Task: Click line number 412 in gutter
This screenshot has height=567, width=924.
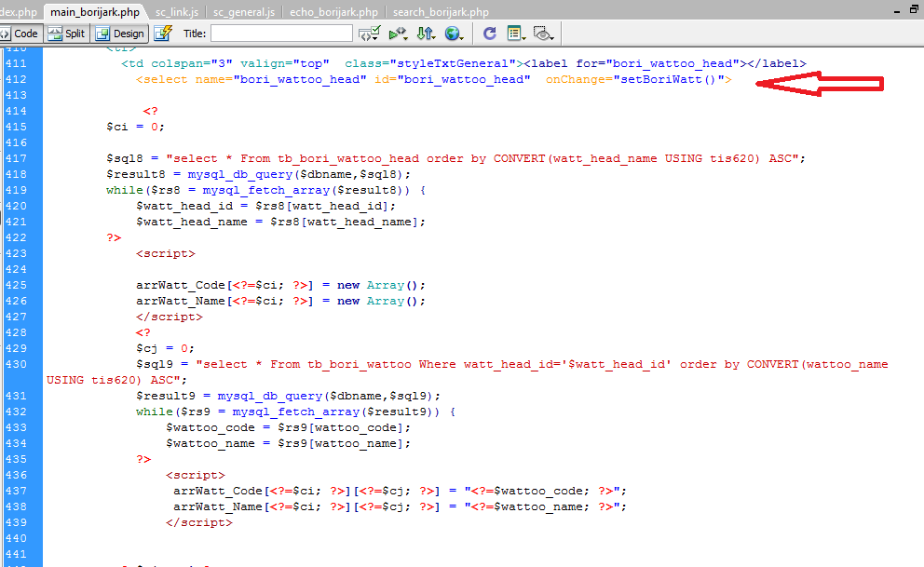Action: tap(16, 79)
